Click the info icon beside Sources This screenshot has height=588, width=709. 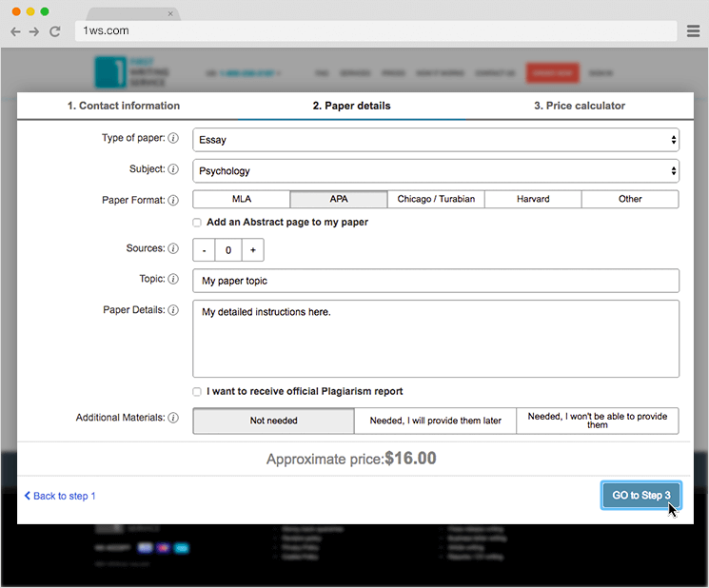click(173, 249)
